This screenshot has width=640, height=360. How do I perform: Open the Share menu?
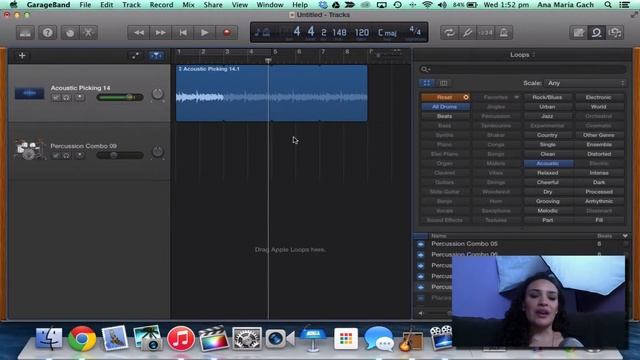coord(213,5)
